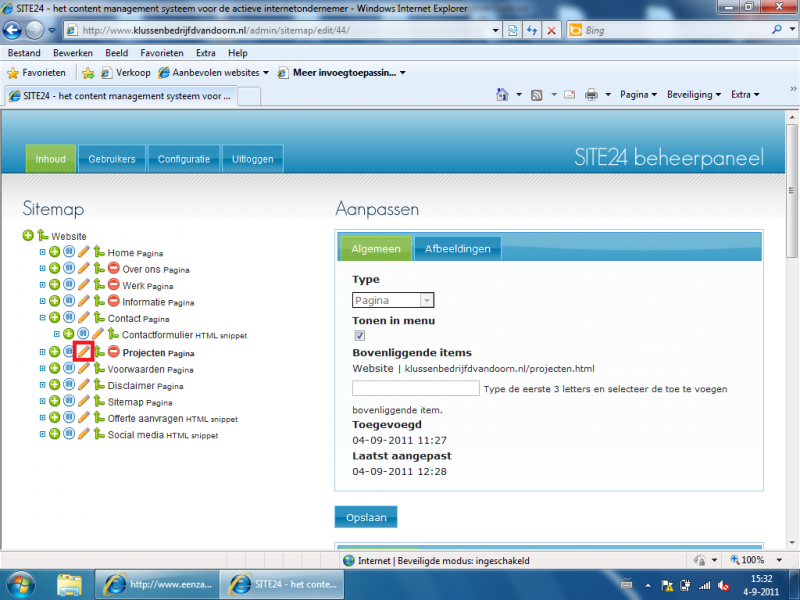Open the Windows Start menu

coord(20,583)
